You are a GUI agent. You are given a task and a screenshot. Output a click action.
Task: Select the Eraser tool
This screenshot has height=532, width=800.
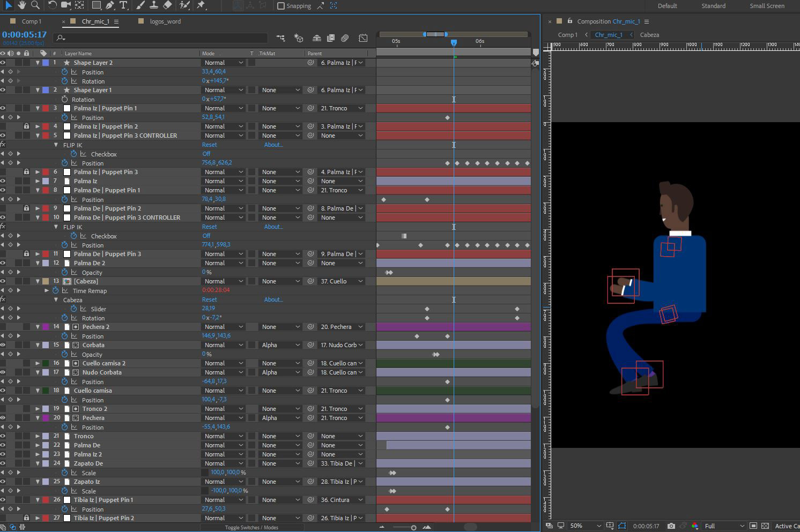[x=167, y=5]
